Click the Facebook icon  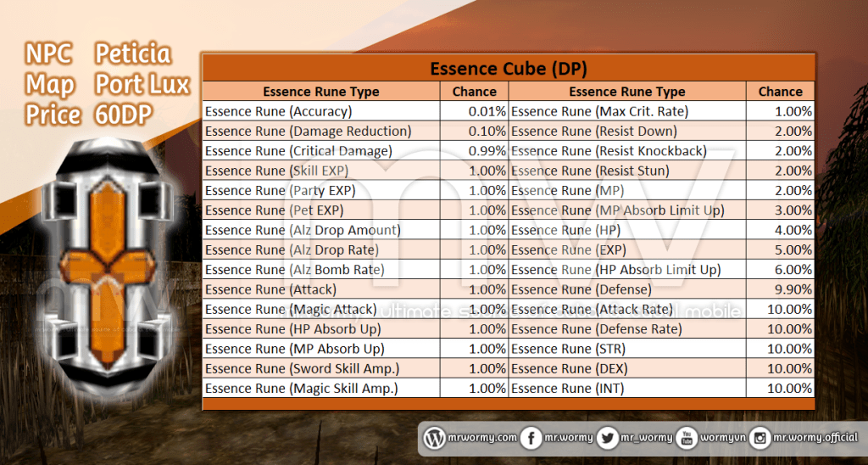click(x=531, y=439)
